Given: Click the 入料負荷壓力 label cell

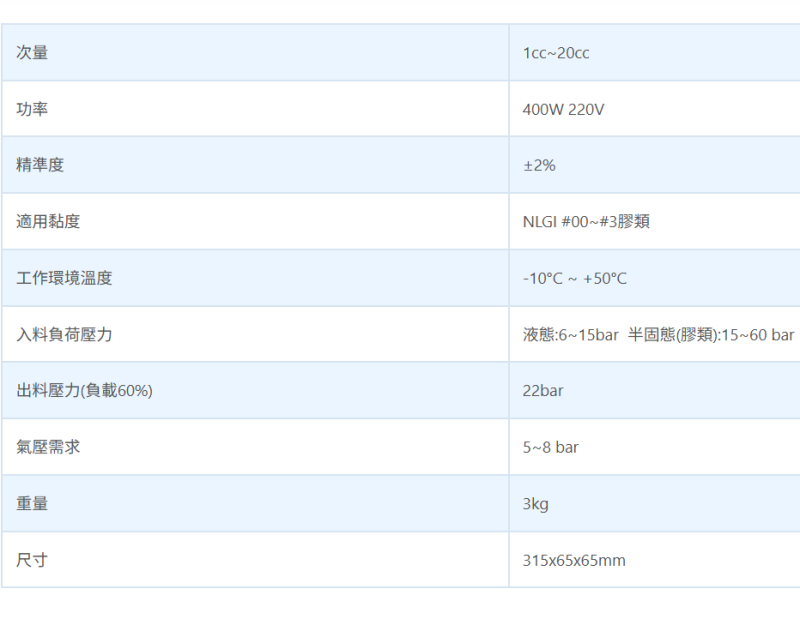Looking at the screenshot, I should click(x=64, y=334).
